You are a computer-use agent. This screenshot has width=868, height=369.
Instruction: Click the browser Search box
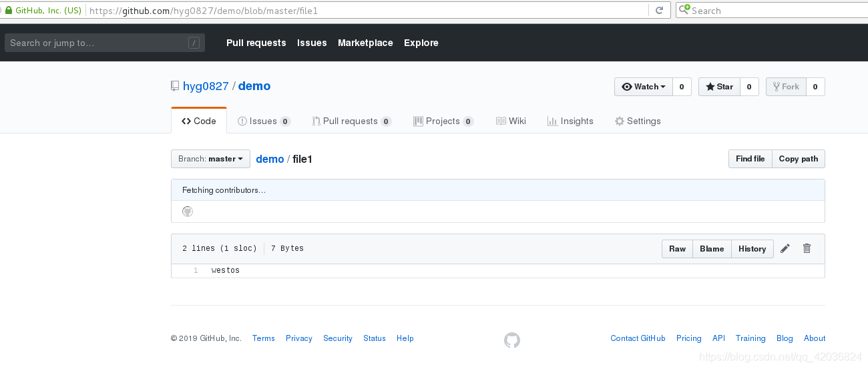(x=772, y=10)
